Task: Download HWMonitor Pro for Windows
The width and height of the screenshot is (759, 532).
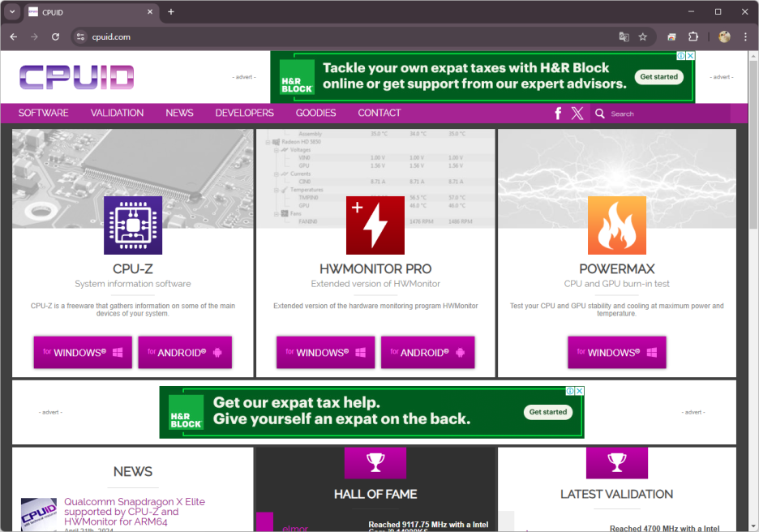Action: (325, 353)
